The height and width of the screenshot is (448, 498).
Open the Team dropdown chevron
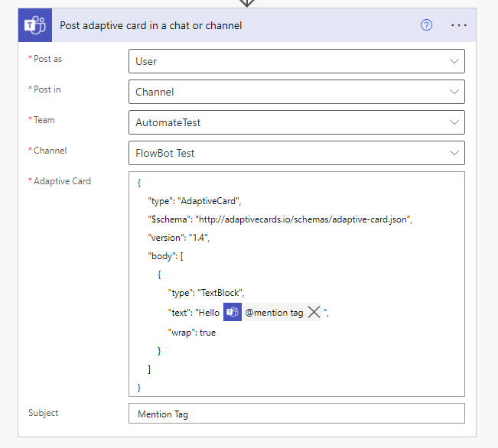(455, 122)
